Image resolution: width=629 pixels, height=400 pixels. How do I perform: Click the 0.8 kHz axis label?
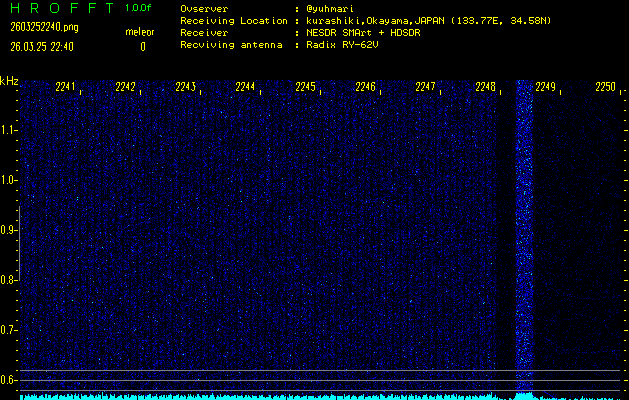pyautogui.click(x=10, y=280)
